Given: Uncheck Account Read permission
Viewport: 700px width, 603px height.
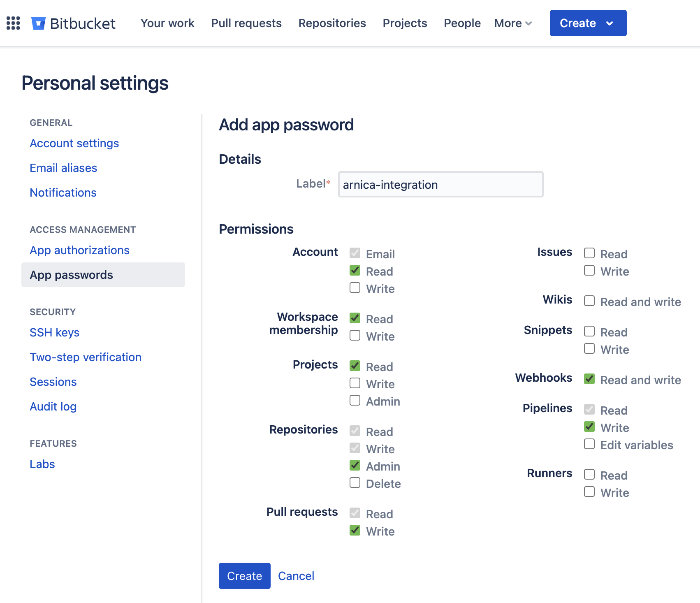Looking at the screenshot, I should (x=355, y=271).
